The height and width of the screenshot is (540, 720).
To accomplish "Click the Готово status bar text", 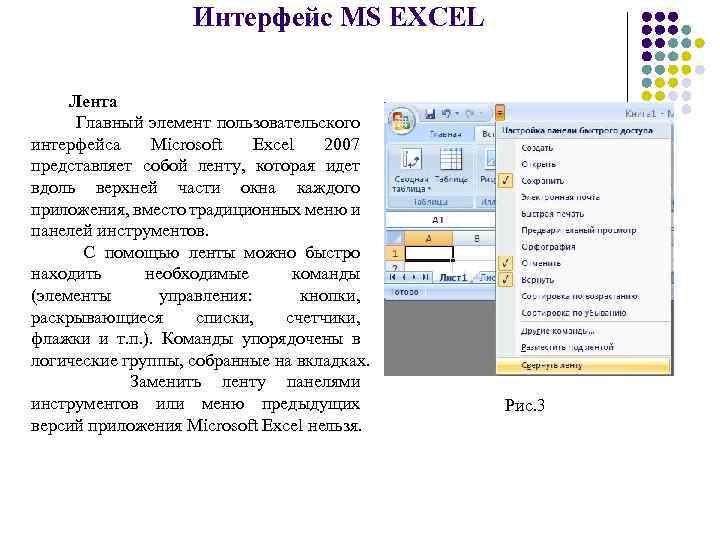I will coord(406,292).
